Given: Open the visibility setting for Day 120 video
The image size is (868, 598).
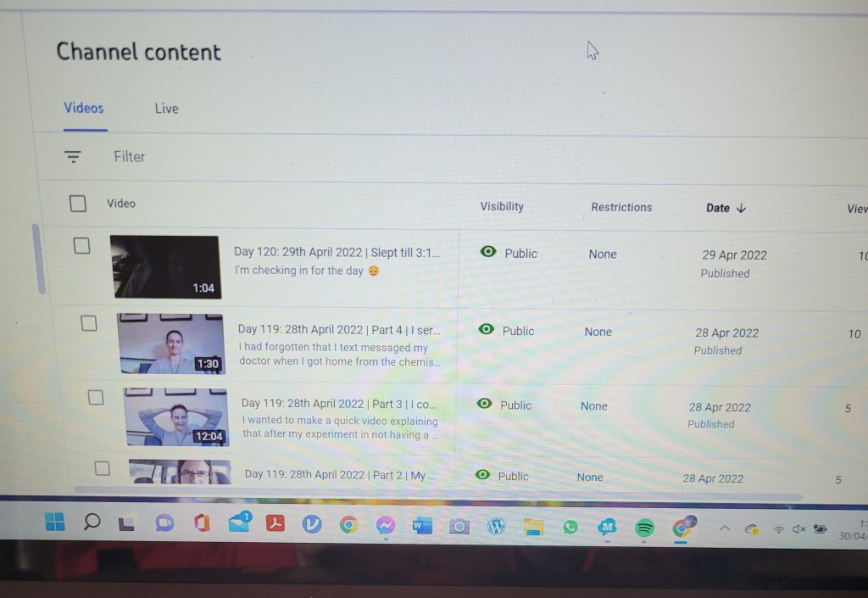Looking at the screenshot, I should [508, 252].
